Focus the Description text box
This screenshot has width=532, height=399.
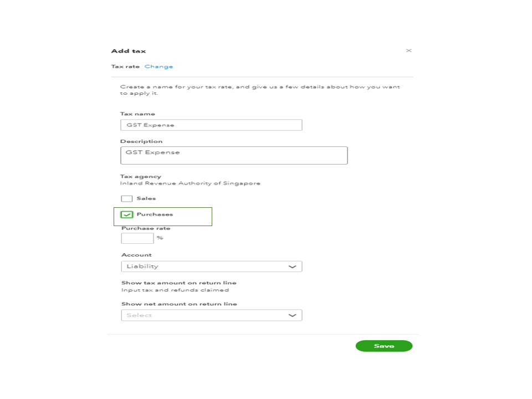[234, 156]
